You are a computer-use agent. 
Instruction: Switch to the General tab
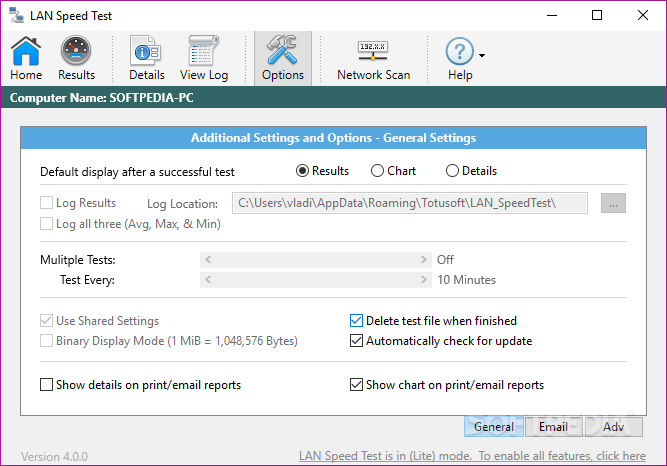(x=494, y=426)
